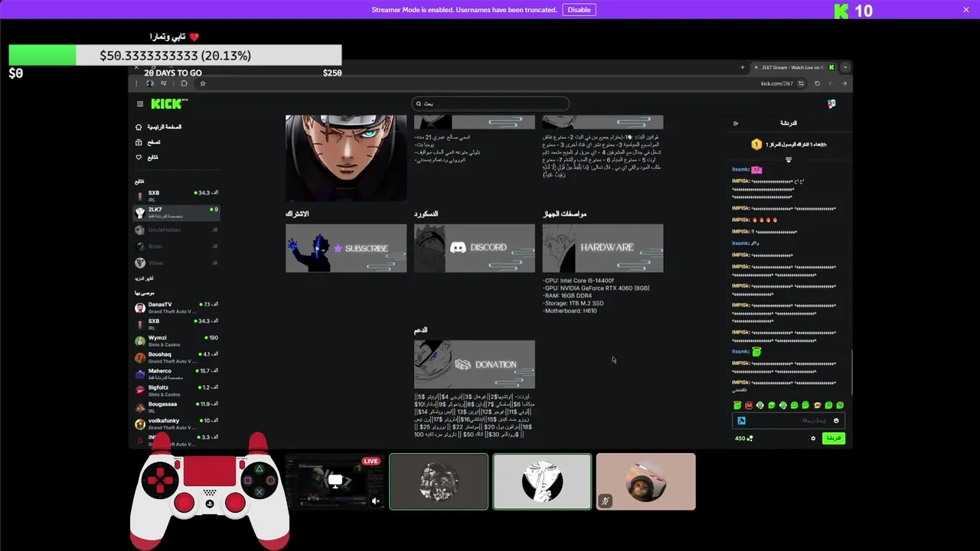Open Boushaq recommended channel
Image resolution: width=980 pixels, height=551 pixels.
click(176, 357)
